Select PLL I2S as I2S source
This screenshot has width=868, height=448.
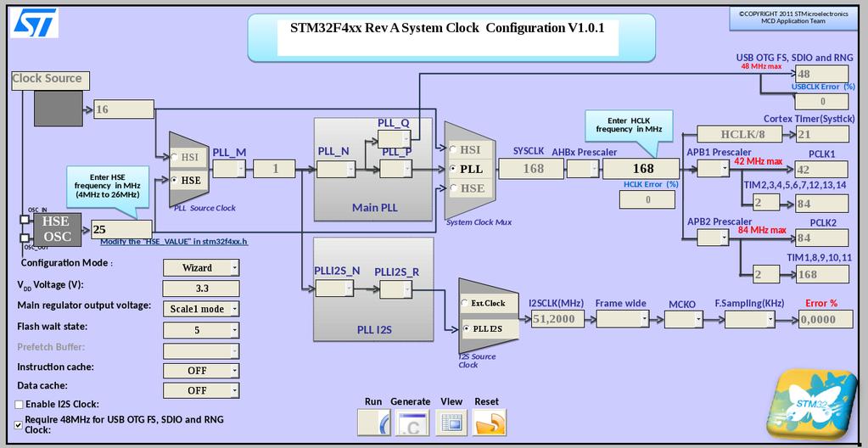(466, 329)
